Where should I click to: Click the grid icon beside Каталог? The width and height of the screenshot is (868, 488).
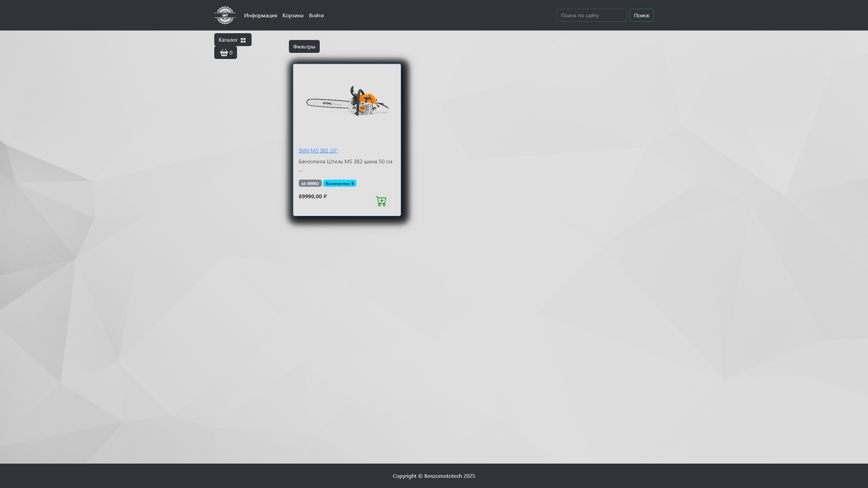click(243, 40)
